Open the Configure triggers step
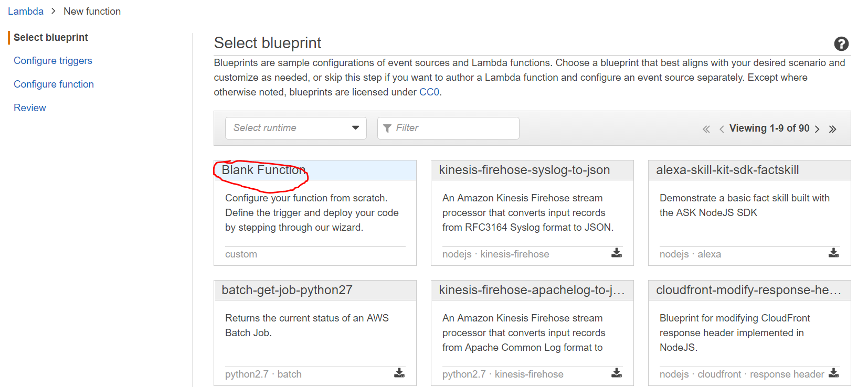The height and width of the screenshot is (387, 868). point(53,61)
